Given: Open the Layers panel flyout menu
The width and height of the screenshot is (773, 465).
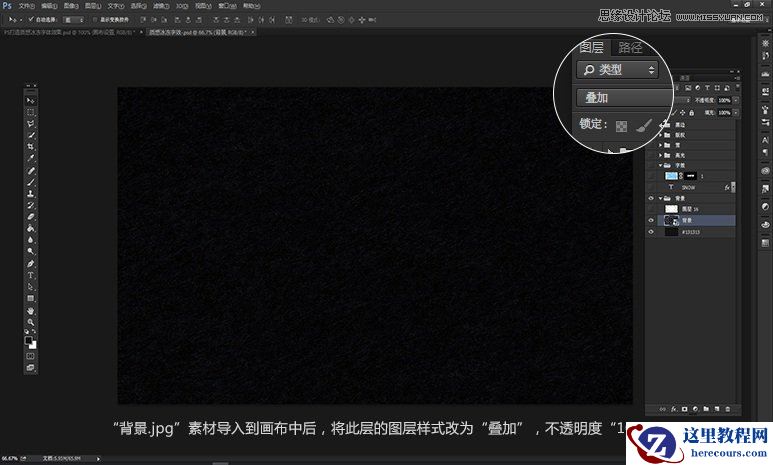Looking at the screenshot, I should (737, 78).
